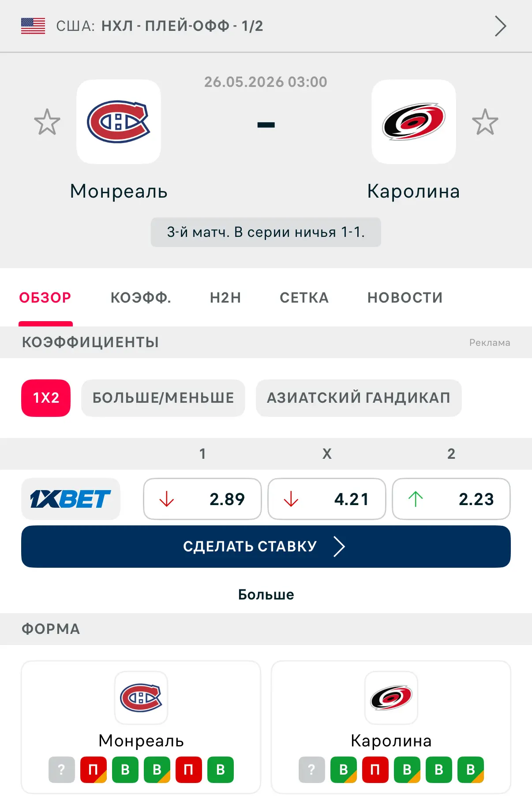Click the СДЕЛАТЬ СТАВКУ button
The width and height of the screenshot is (532, 798).
[x=266, y=547]
